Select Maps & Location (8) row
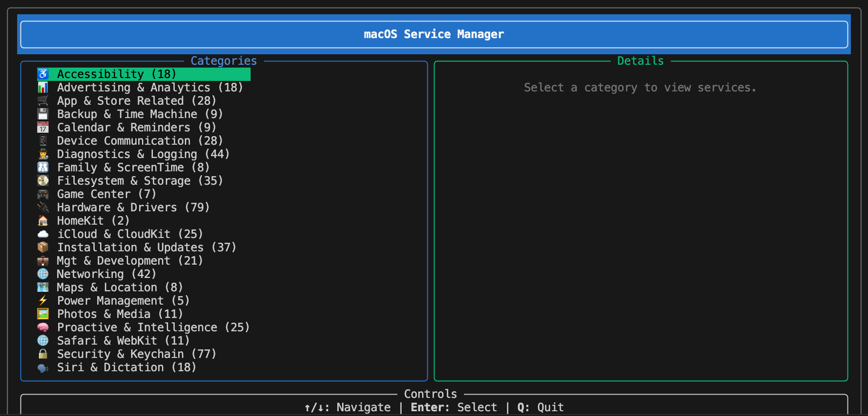 [120, 287]
